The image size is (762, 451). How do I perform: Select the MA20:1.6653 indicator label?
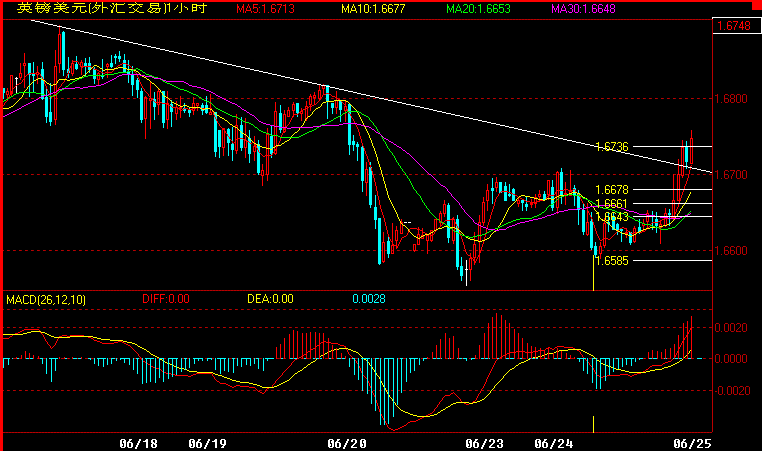478,9
